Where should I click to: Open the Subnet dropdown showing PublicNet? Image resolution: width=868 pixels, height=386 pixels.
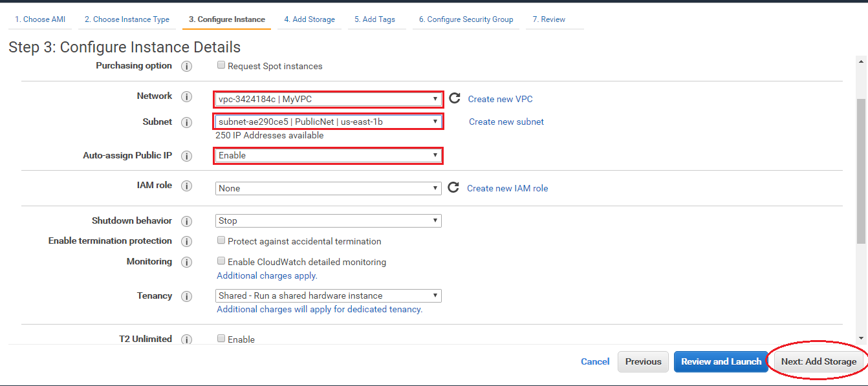329,122
